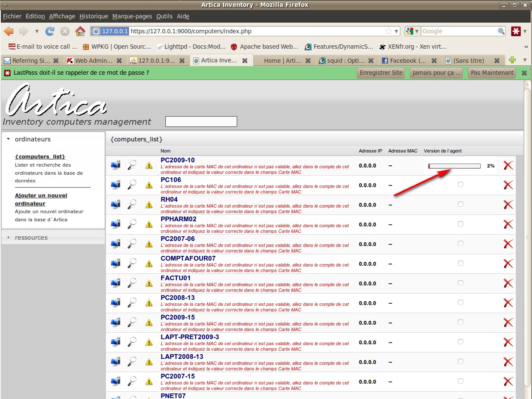Tick the checkbox in the LAPT2008-13 row
This screenshot has height=399, width=532.
tap(460, 361)
